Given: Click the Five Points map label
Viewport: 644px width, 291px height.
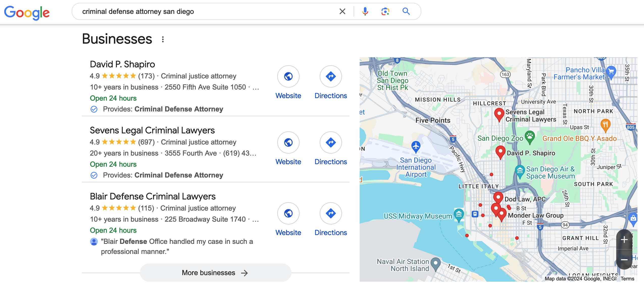Looking at the screenshot, I should pyautogui.click(x=433, y=120).
